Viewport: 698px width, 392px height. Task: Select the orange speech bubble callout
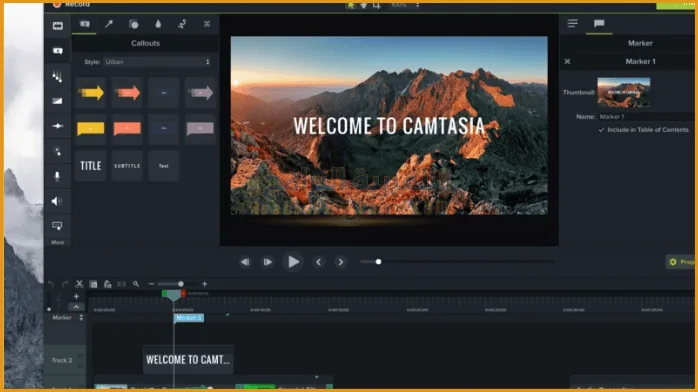pos(127,129)
